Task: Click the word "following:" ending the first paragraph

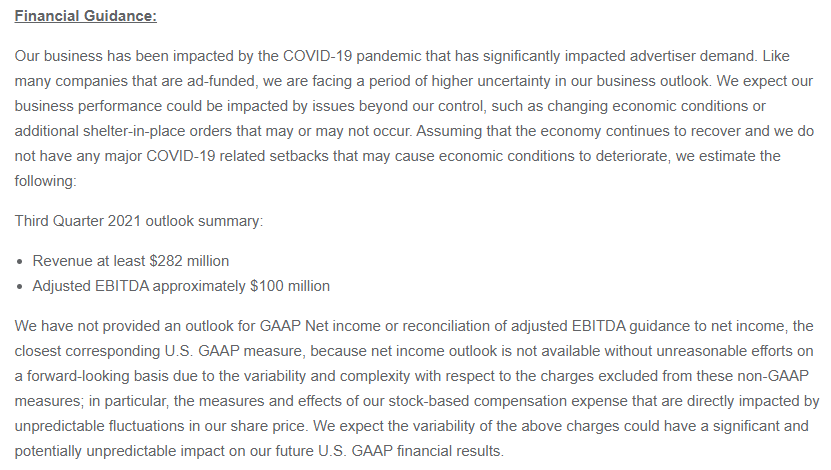Action: click(47, 181)
